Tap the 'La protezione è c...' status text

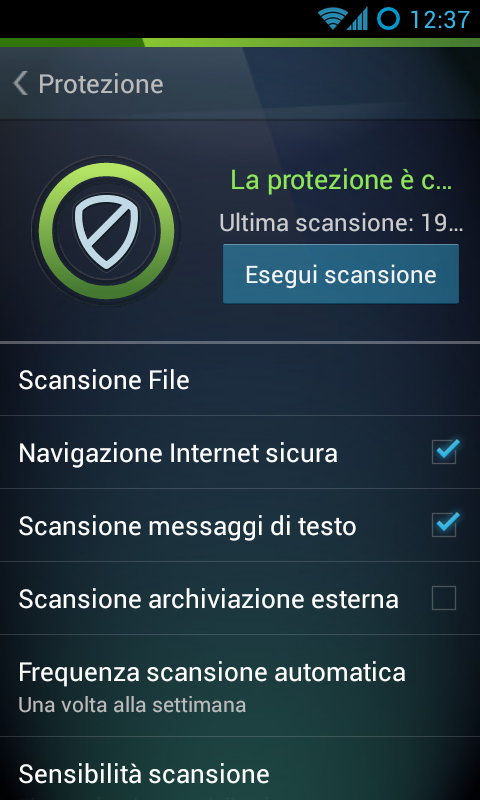(341, 180)
